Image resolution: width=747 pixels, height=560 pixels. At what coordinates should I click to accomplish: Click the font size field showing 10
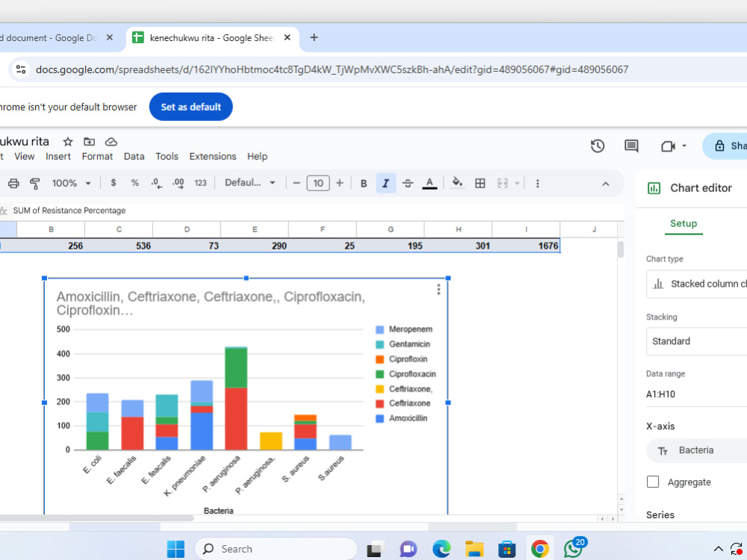[x=318, y=184]
